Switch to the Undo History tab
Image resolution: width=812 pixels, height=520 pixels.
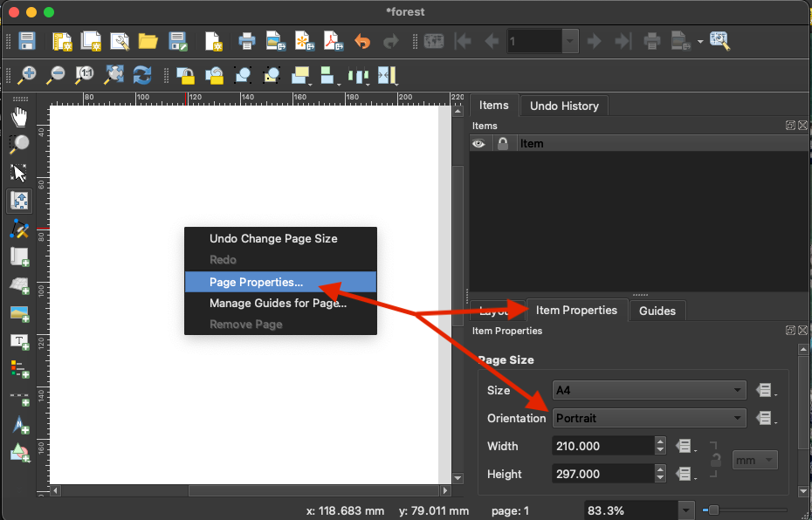pos(564,106)
